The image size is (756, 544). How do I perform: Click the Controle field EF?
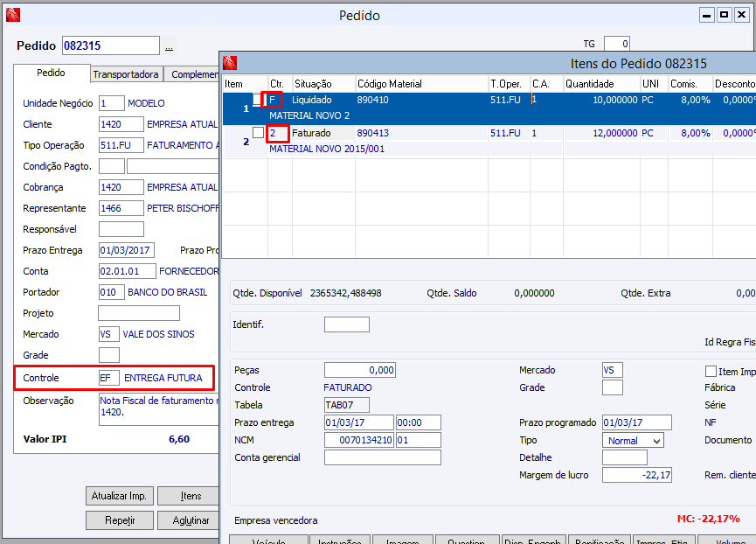109,378
